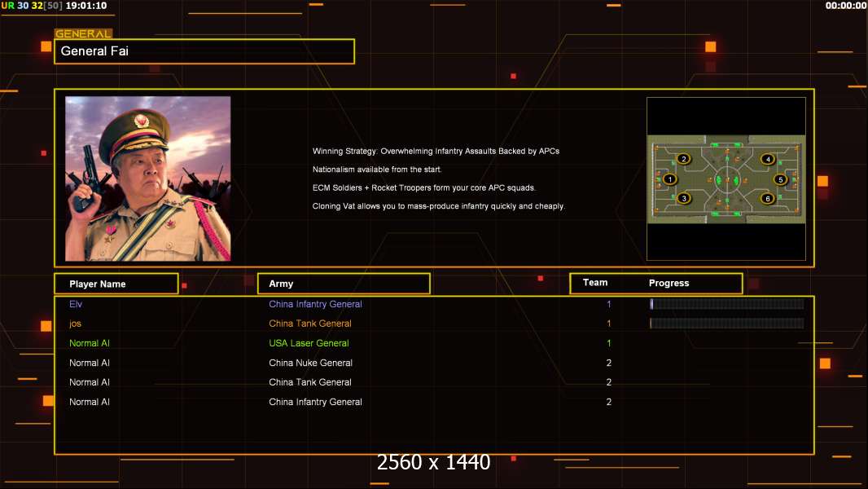This screenshot has height=489, width=868.
Task: Click start position 1 on the minimap
Action: point(670,178)
